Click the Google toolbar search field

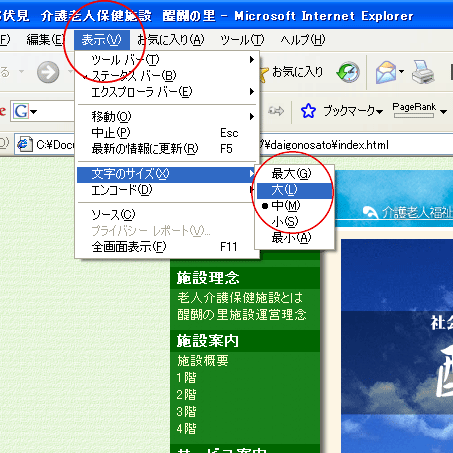(56, 111)
